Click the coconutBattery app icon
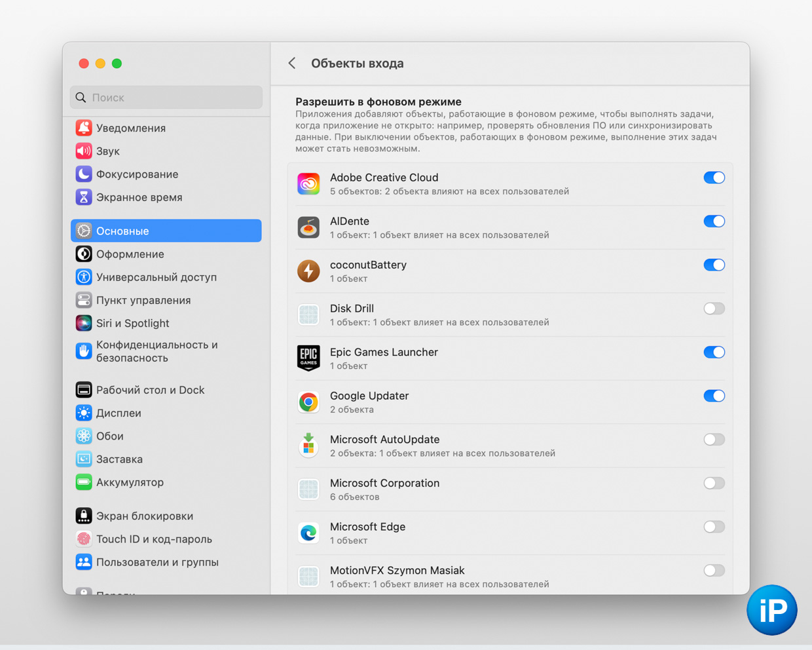Viewport: 812px width, 650px height. point(308,271)
